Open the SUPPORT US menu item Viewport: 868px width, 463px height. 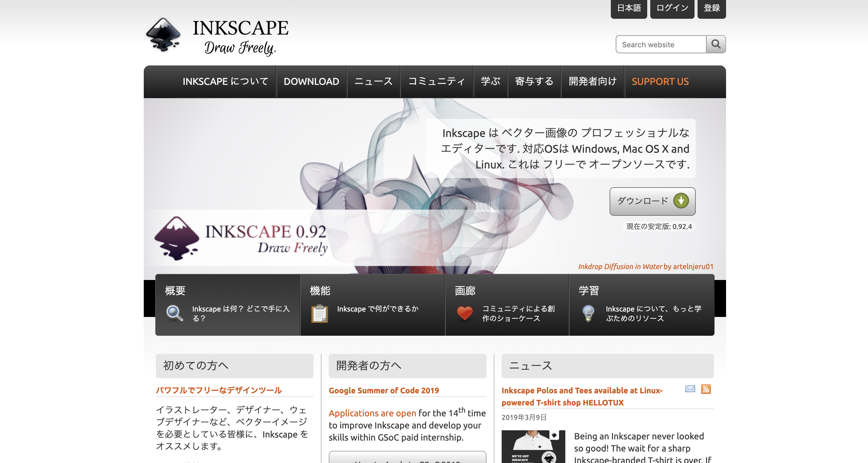[660, 82]
